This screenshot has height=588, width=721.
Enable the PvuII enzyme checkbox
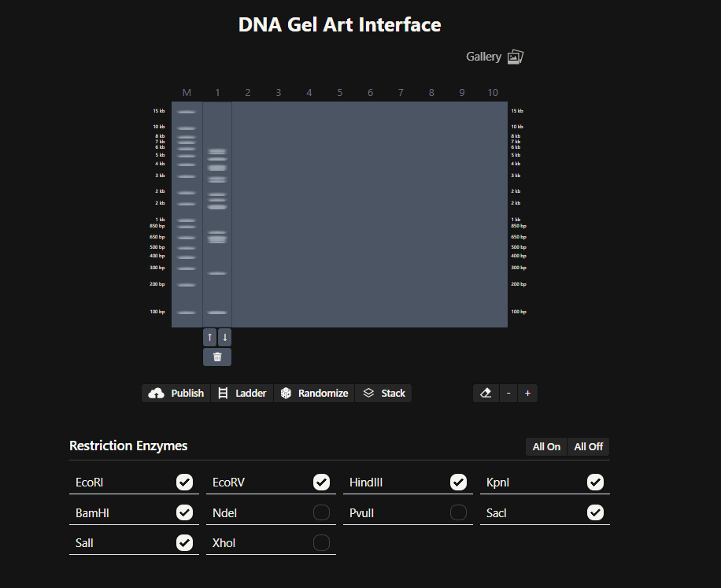(x=458, y=512)
